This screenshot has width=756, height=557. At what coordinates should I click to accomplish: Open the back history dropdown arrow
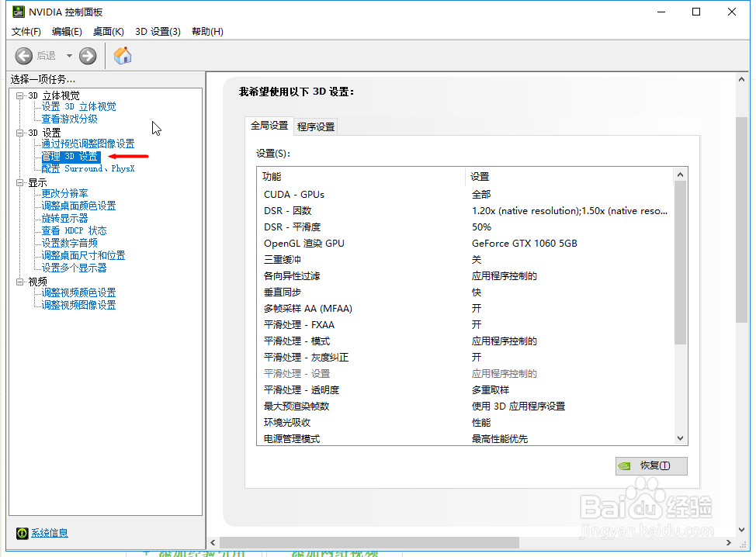point(69,56)
